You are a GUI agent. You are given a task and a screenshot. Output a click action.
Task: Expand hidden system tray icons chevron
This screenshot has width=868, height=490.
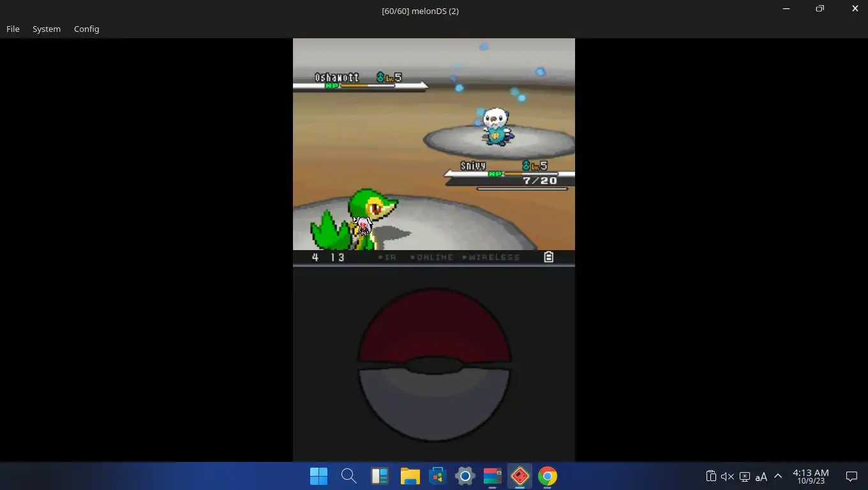[x=778, y=476]
